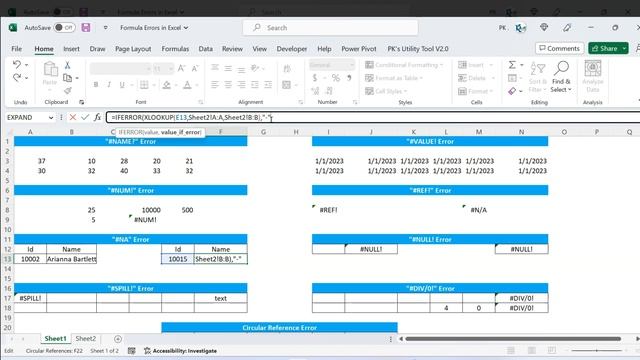Click the Comments button
The image size is (640, 360).
click(560, 48)
